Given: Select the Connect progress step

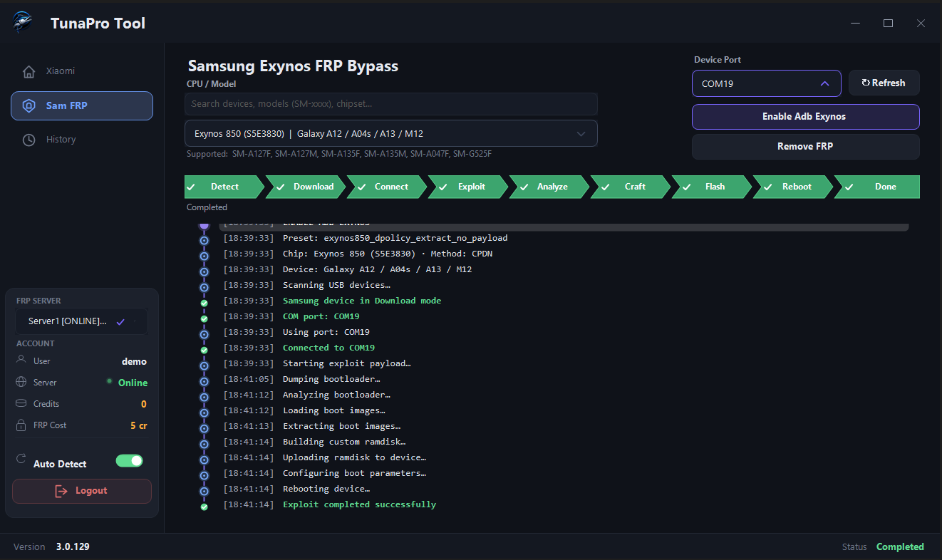Looking at the screenshot, I should (x=387, y=187).
